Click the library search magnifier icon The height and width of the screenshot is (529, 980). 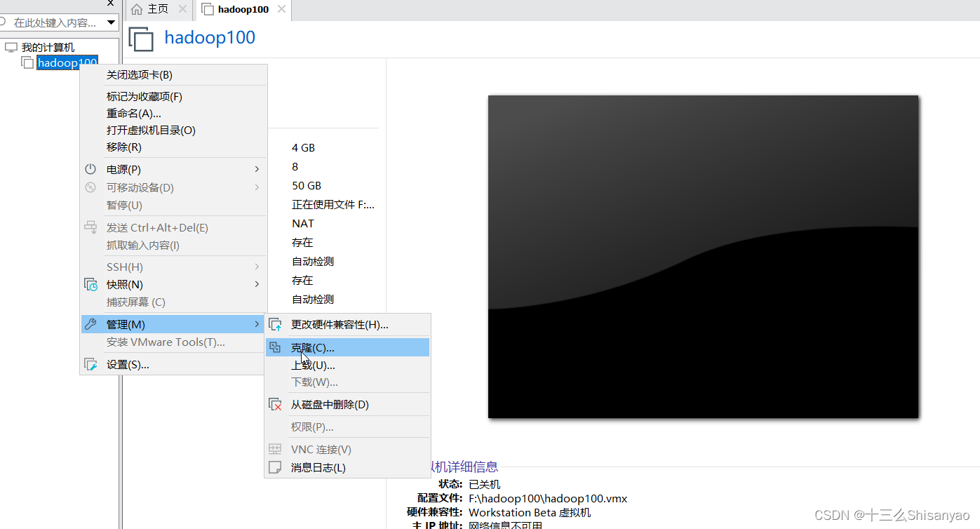(3, 22)
